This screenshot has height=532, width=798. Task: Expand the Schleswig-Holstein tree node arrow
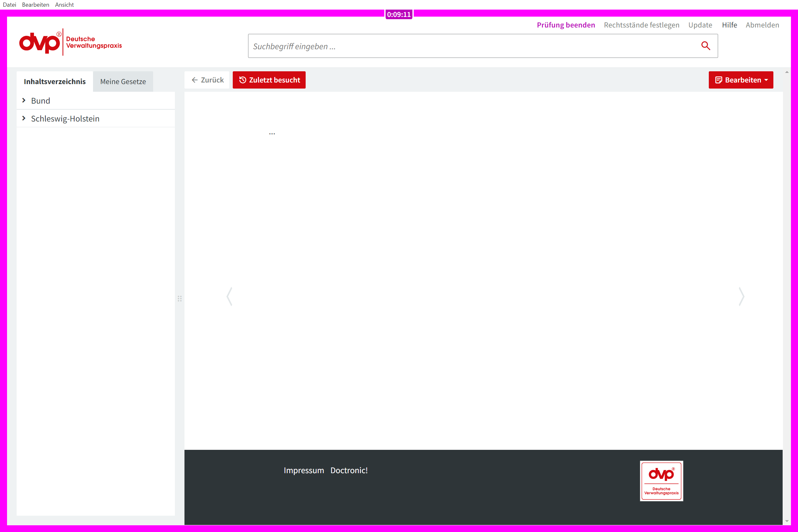click(x=24, y=118)
